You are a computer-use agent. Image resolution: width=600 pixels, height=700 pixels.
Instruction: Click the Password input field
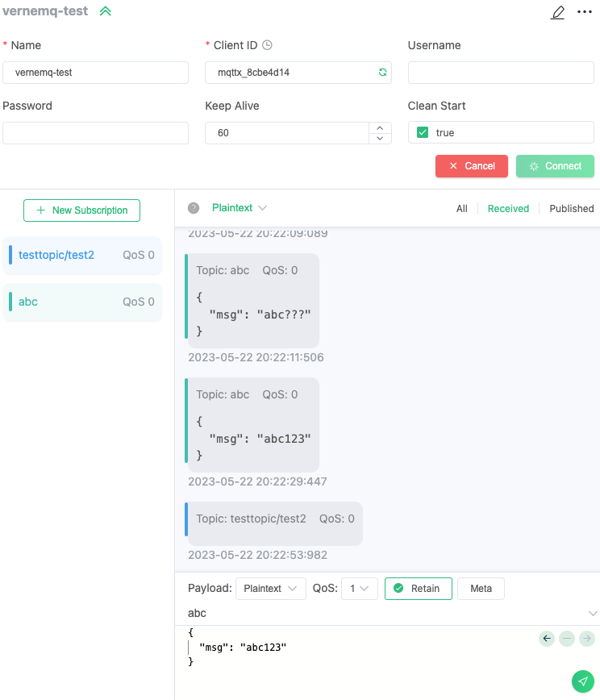(95, 133)
